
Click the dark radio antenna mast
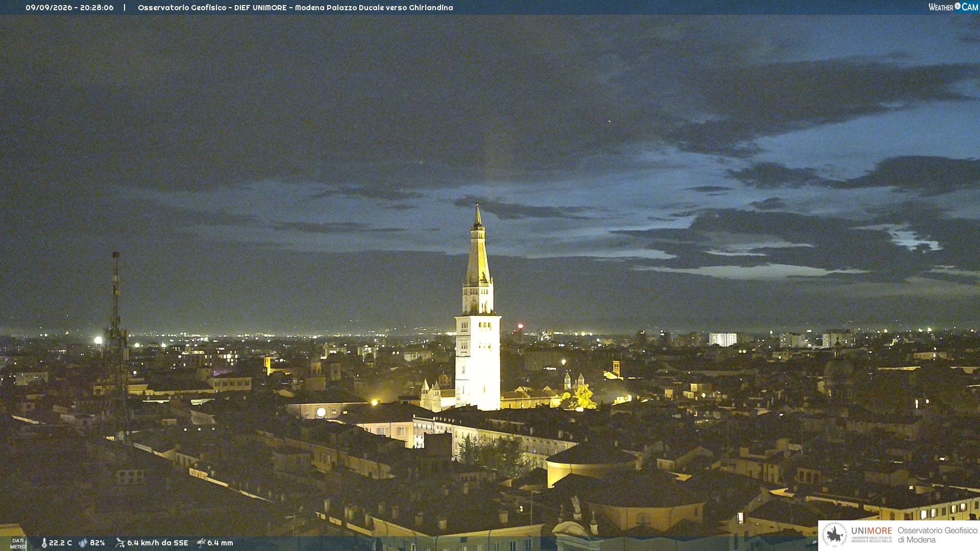pos(117,347)
